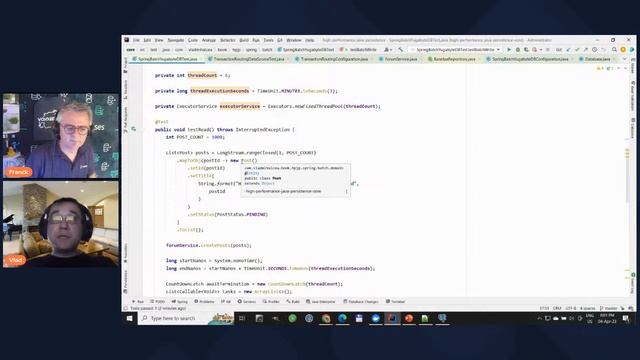Open the master Git branch popup
This screenshot has height=360, width=640.
pyautogui.click(x=608, y=308)
